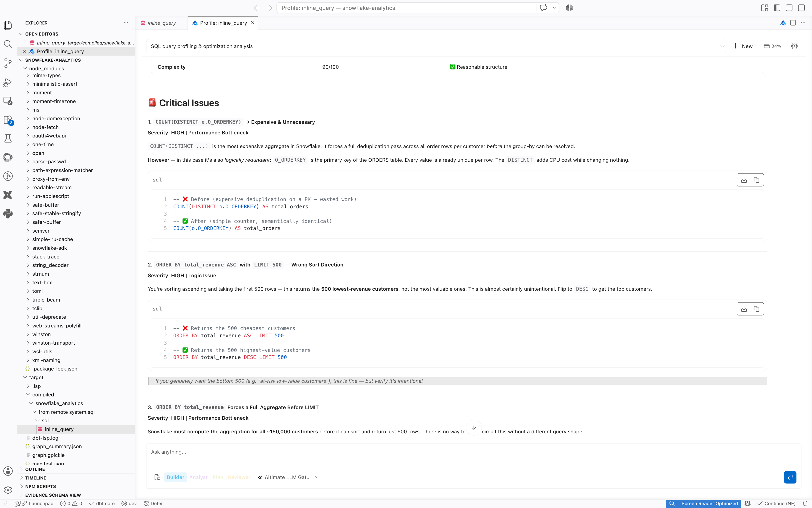Jump to bottom with the down-arrow button

pos(474,428)
